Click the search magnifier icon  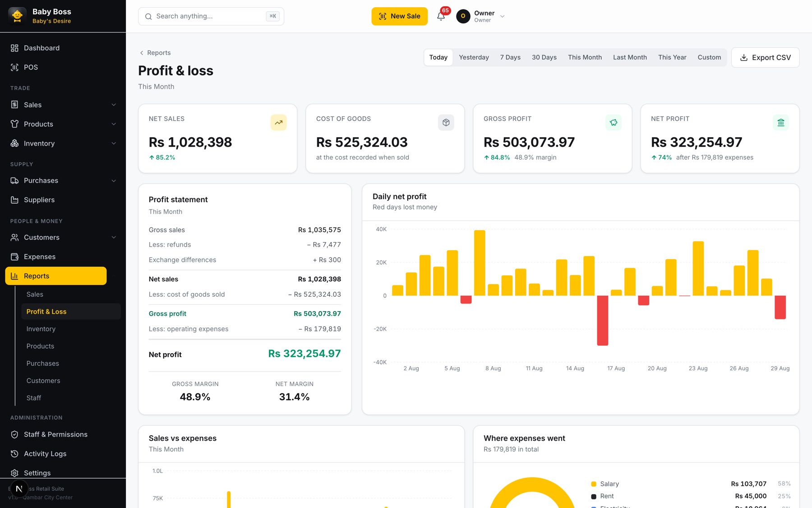pos(148,16)
